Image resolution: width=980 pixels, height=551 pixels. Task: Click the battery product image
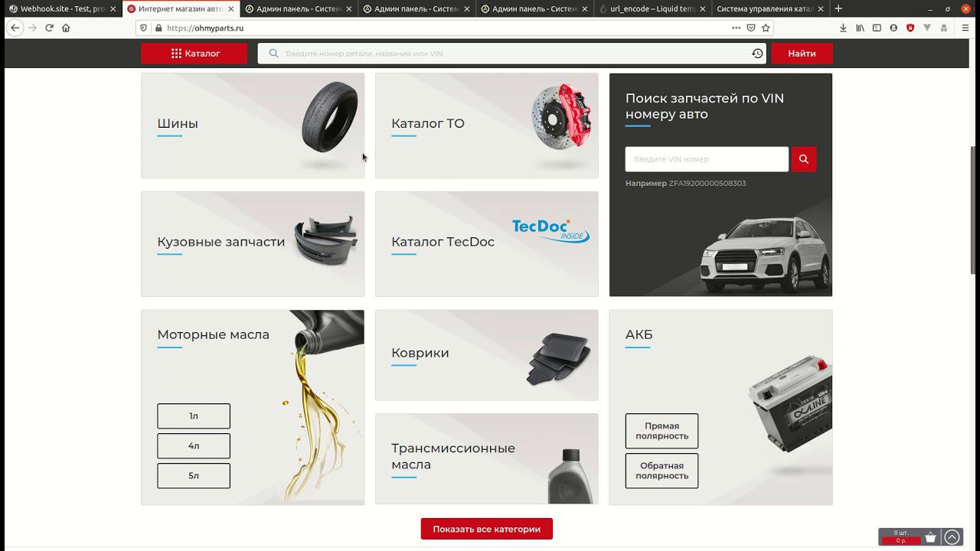tap(789, 404)
